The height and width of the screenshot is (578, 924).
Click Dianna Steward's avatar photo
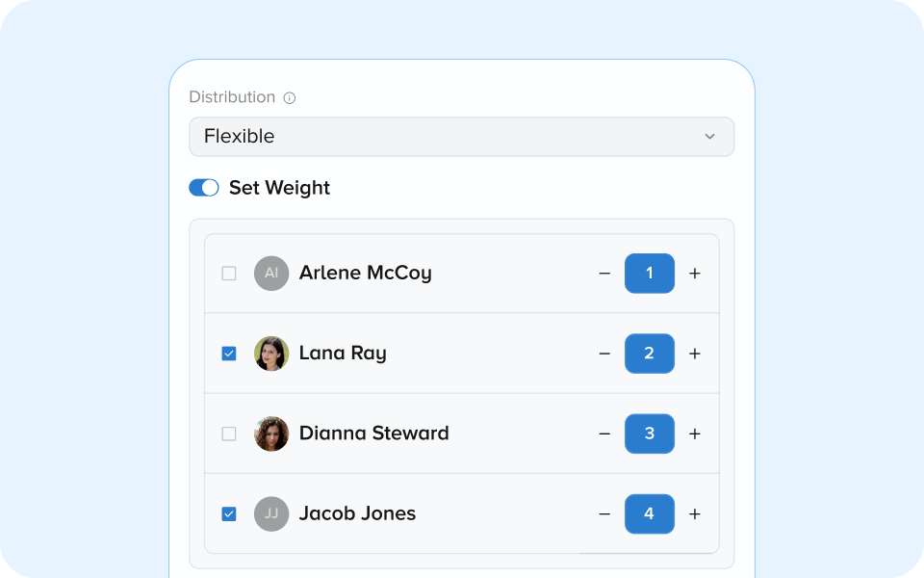coord(271,434)
